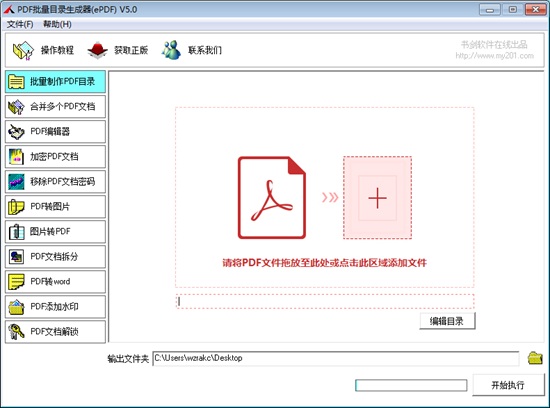The image size is (550, 408).
Task: Click the PDF转图片 icon
Action: (x=16, y=207)
